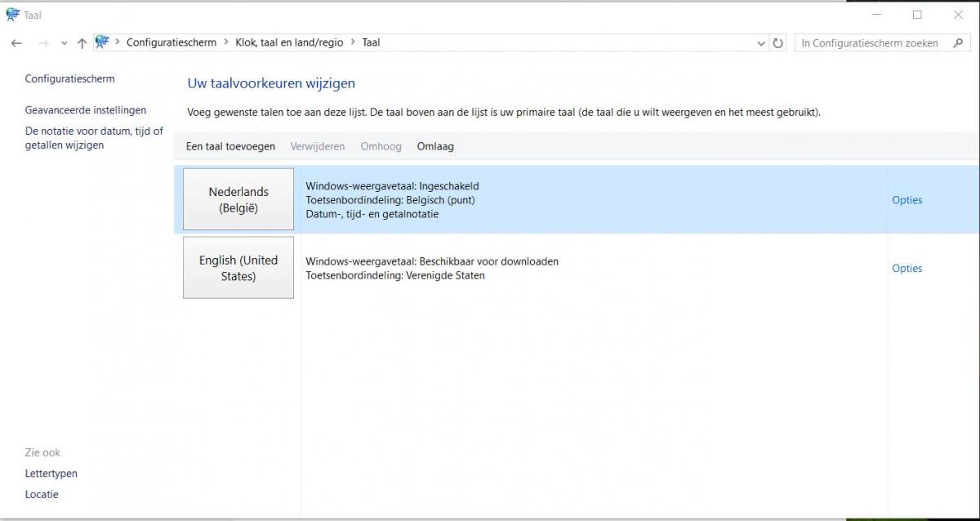Open Klok, taal en land/regio breadcrumb
Viewport: 980px width, 521px height.
pos(289,42)
